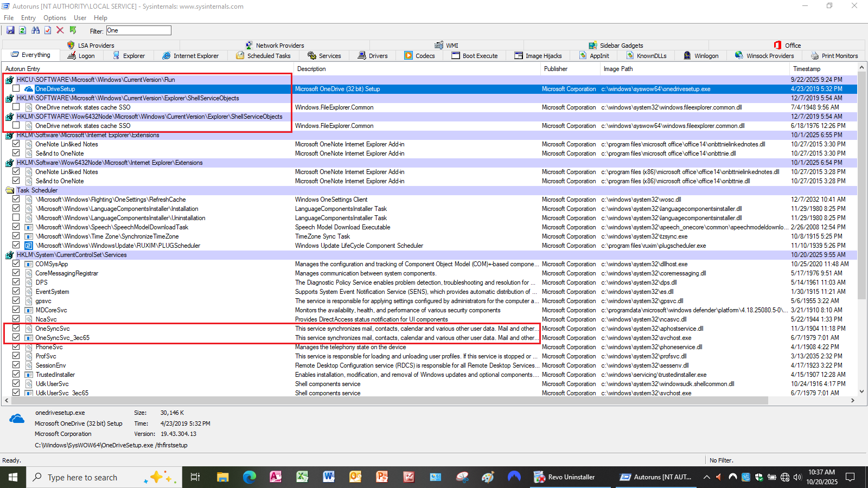868x488 pixels.
Task: Open File Explorer from the taskbar
Action: pyautogui.click(x=222, y=477)
